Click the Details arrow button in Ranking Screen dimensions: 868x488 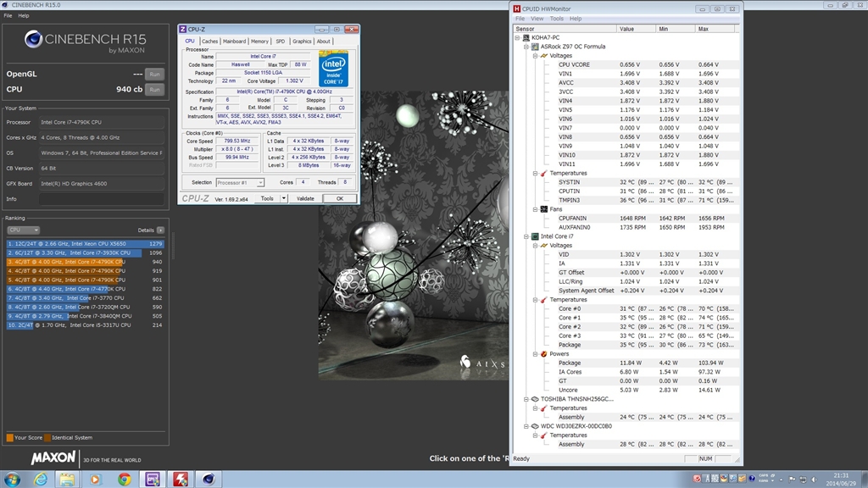[160, 230]
